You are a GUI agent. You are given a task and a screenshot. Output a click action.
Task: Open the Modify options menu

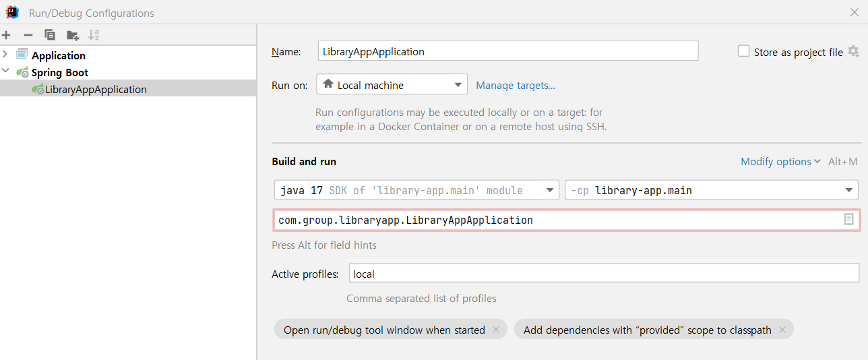[x=780, y=161]
